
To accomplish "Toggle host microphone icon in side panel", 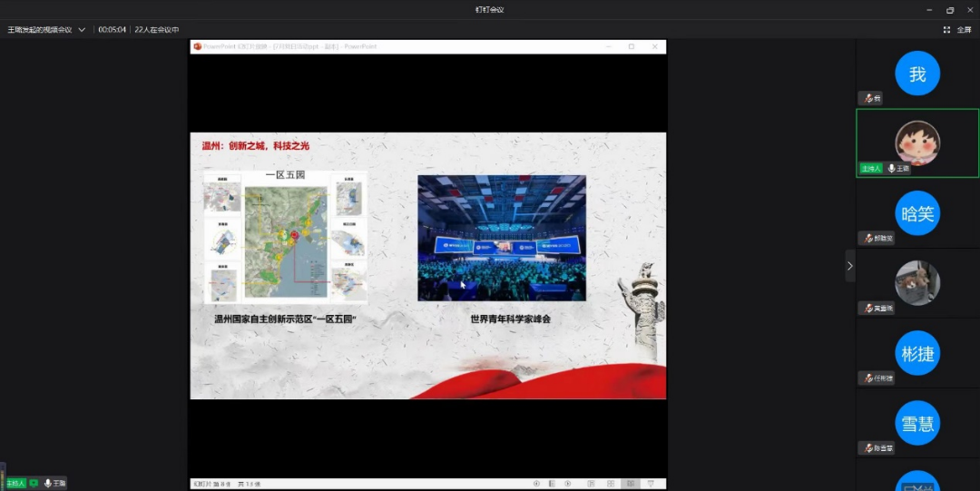I will (892, 169).
